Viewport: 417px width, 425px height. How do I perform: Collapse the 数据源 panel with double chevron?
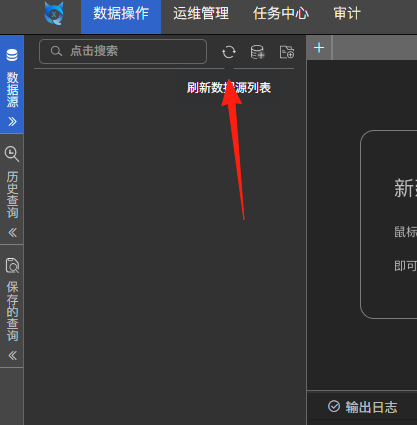[x=12, y=121]
